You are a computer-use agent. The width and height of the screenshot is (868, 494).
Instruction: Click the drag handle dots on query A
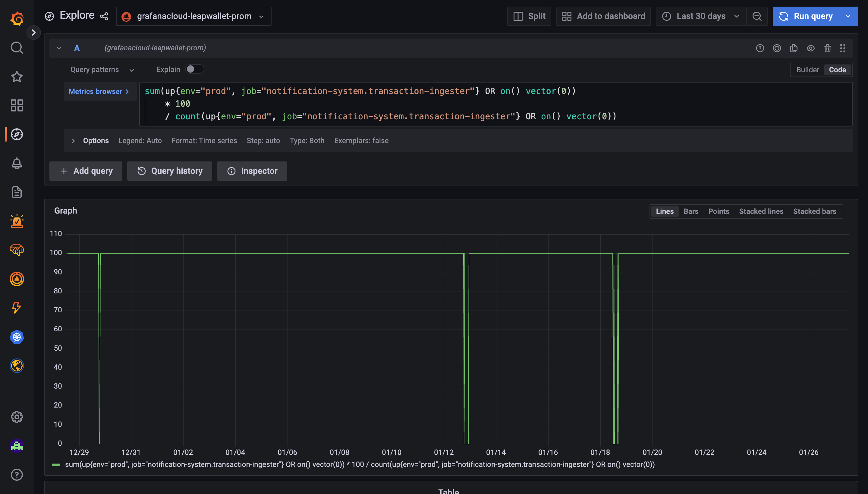pyautogui.click(x=843, y=48)
